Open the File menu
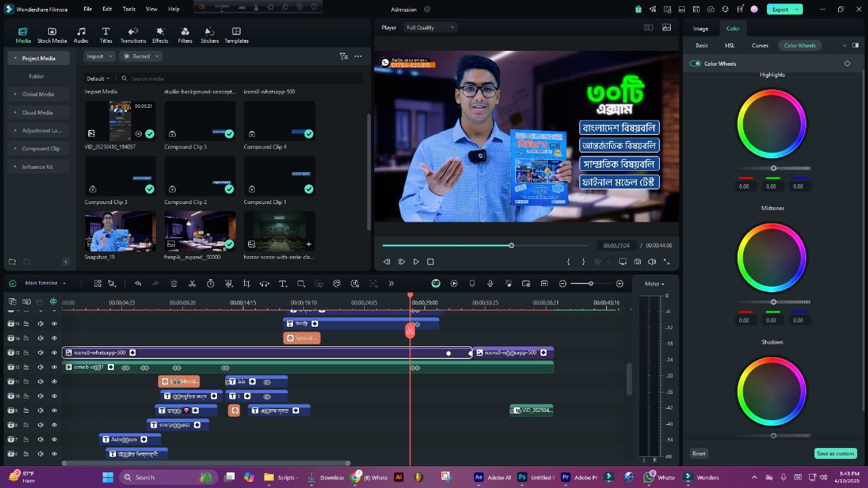Screen dimensions: 868x488 [87, 9]
